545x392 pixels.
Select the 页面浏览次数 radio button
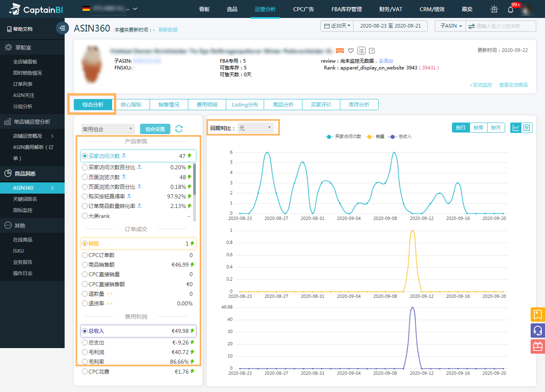coord(85,177)
